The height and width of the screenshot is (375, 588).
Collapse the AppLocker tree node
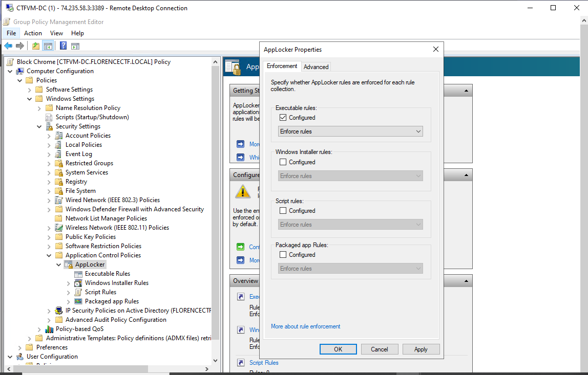click(x=59, y=265)
